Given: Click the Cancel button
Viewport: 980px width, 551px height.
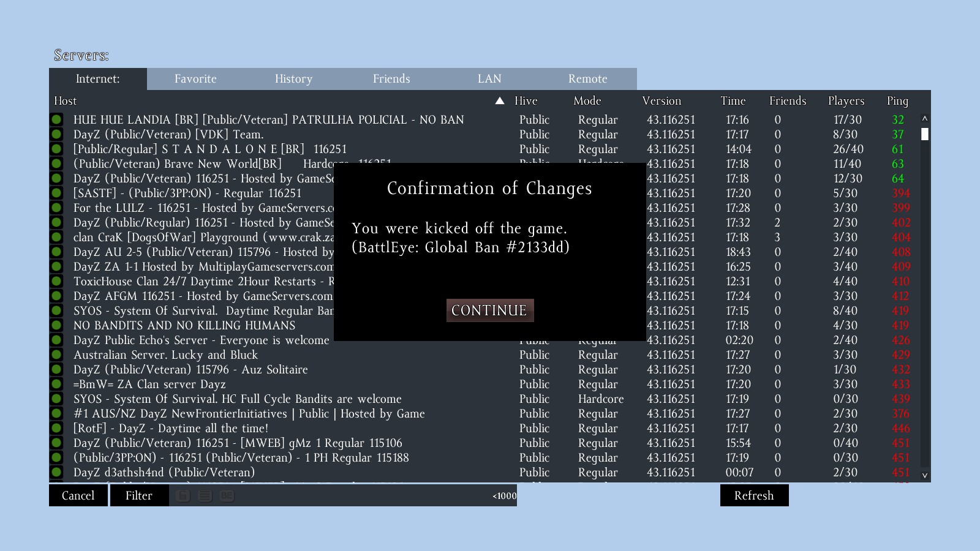Looking at the screenshot, I should [78, 495].
